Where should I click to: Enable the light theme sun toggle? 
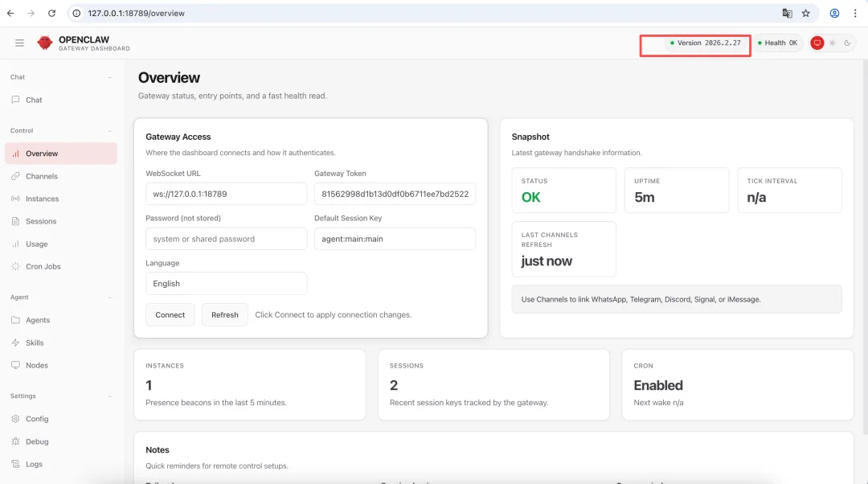[x=833, y=43]
